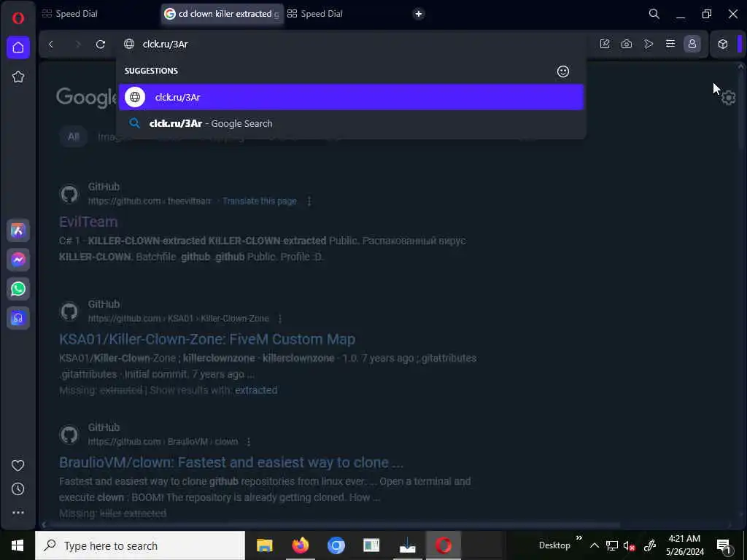Open Firefox from taskbar
This screenshot has width=747, height=560.
coord(300,545)
